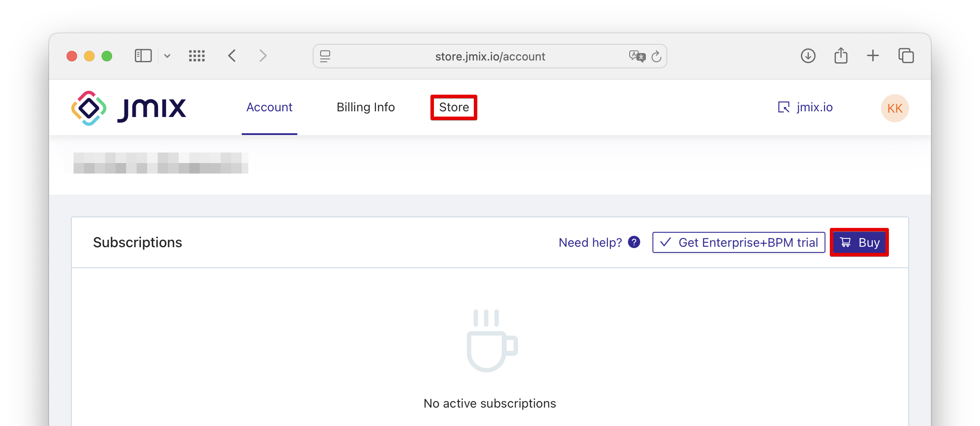Viewport: 980px width, 426px height.
Task: Click the shopping cart icon on Buy button
Action: click(x=845, y=242)
